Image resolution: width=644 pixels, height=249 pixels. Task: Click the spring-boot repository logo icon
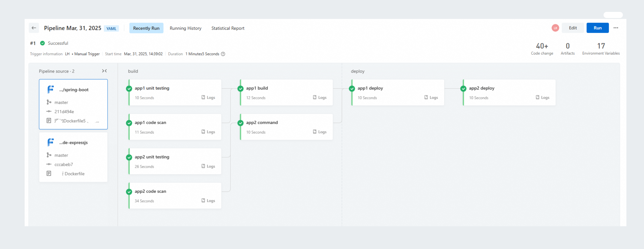[51, 90]
